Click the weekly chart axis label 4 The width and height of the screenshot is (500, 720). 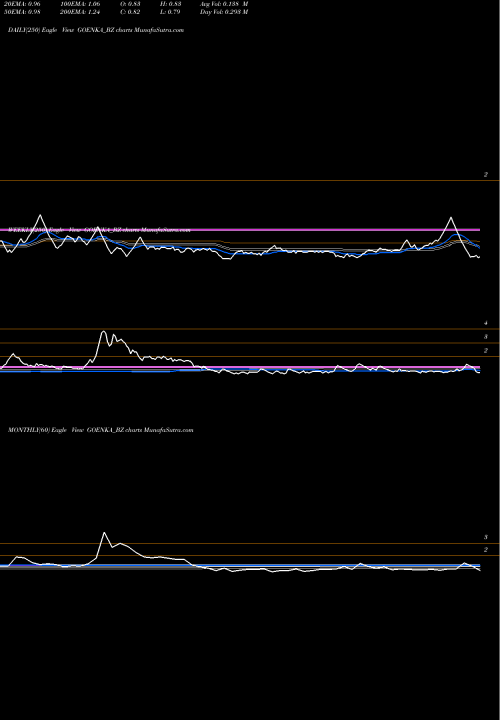pyautogui.click(x=486, y=323)
